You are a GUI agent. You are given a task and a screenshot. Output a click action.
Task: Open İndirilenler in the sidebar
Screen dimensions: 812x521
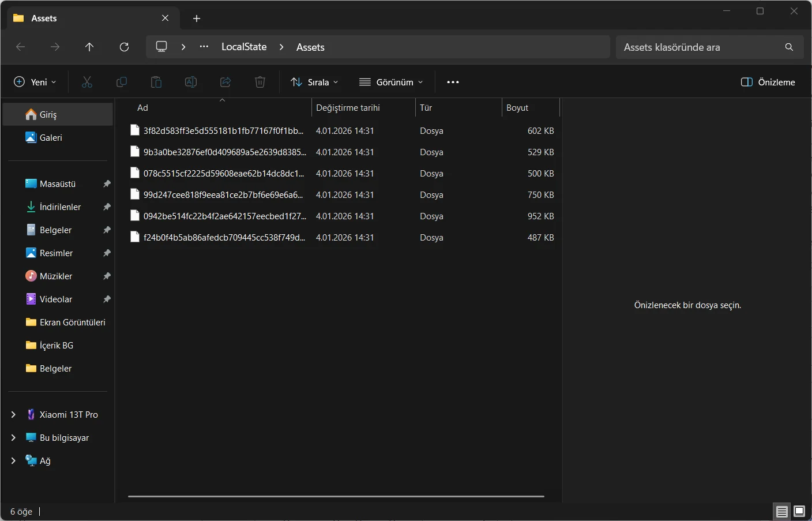pyautogui.click(x=58, y=207)
